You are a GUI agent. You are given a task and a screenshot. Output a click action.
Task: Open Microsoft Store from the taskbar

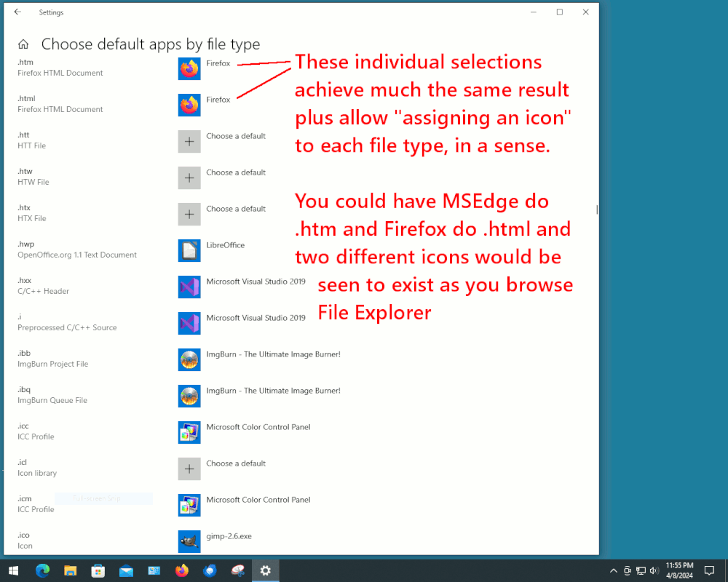[x=98, y=570]
